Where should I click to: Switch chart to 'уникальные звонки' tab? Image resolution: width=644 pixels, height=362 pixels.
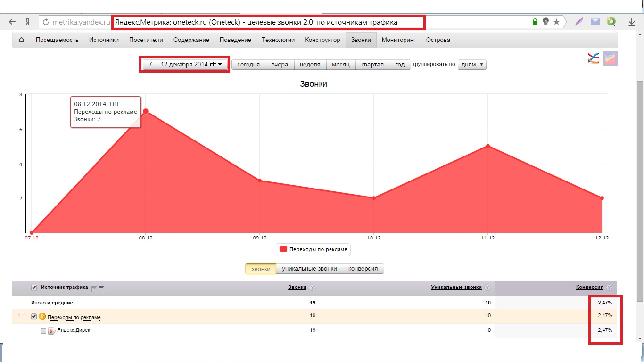(x=309, y=269)
